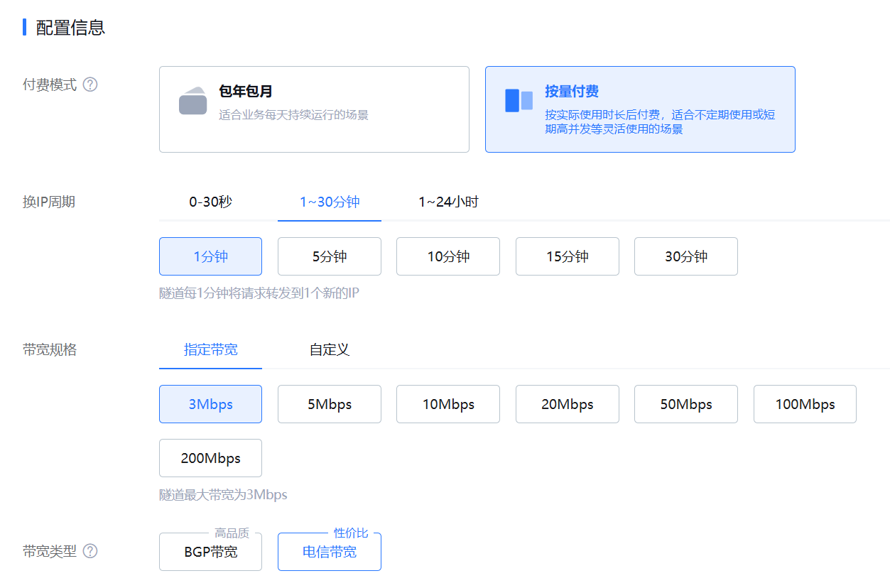The height and width of the screenshot is (588, 890).
Task: Choose 15分钟 interval option
Action: point(567,256)
